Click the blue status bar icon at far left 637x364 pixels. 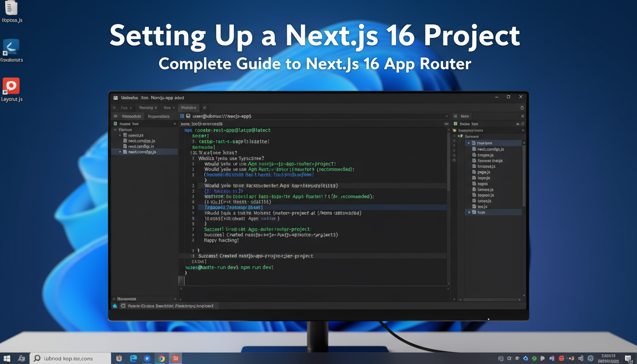tap(115, 306)
